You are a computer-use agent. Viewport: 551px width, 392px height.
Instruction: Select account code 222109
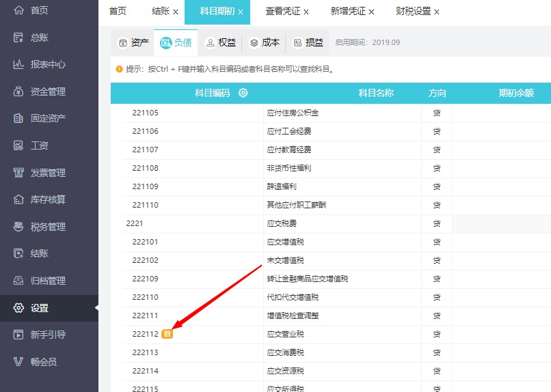point(146,279)
